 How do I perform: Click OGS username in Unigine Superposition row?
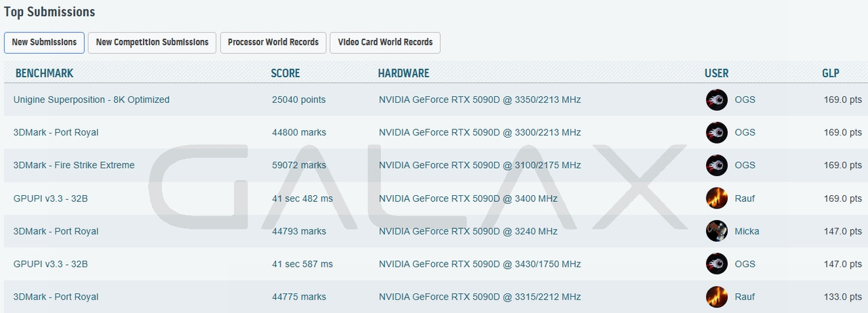click(745, 100)
